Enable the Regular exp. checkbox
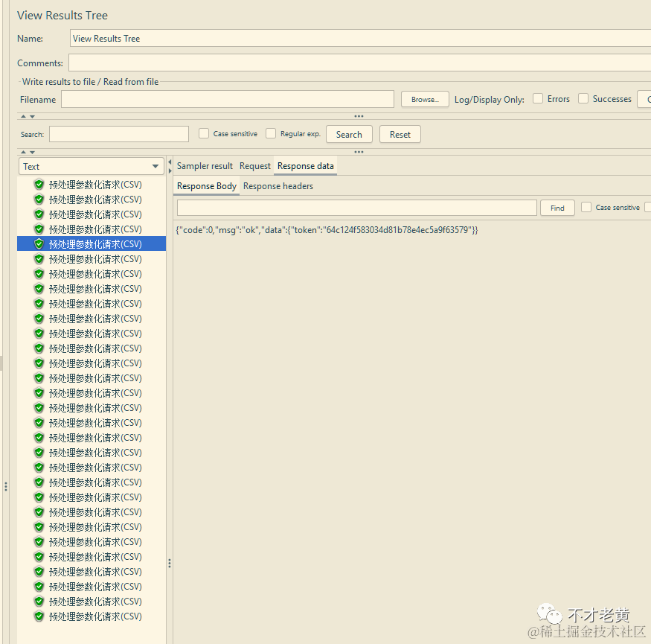651x644 pixels. 271,133
